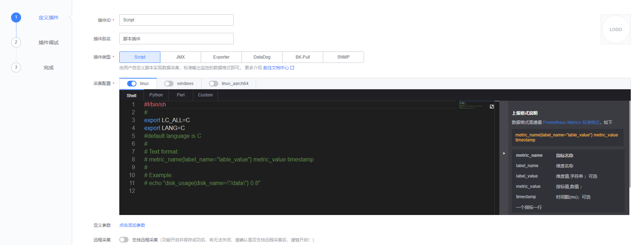Click code line 'export LC_ALL=C'
Image resolution: width=644 pixels, height=245 pixels.
[167, 120]
